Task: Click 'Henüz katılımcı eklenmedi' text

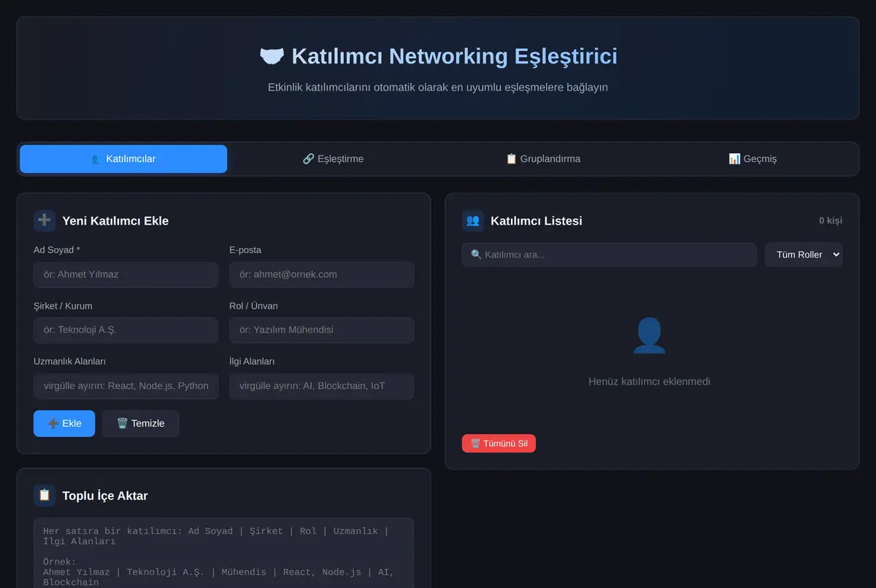Action: 649,382
